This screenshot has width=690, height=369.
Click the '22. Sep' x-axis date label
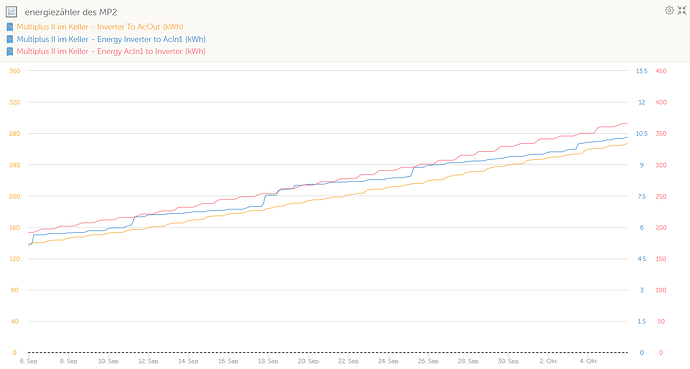click(348, 361)
